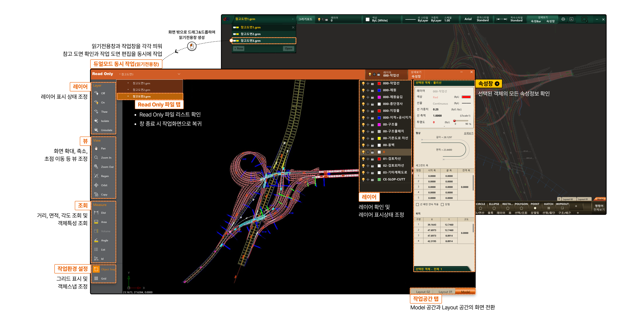Click the Open button in file list
Image resolution: width=644 pixels, height=324 pixels.
[x=288, y=48]
